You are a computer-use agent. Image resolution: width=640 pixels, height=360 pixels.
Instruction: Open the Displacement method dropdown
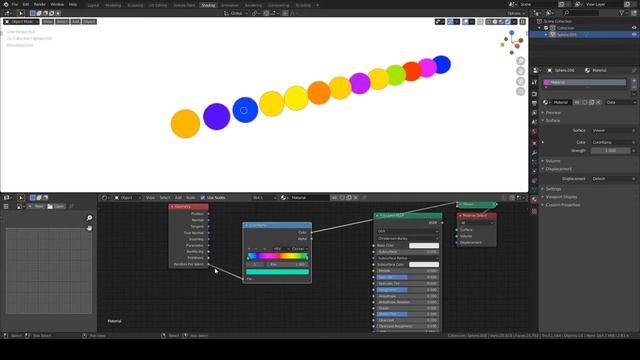click(x=613, y=179)
